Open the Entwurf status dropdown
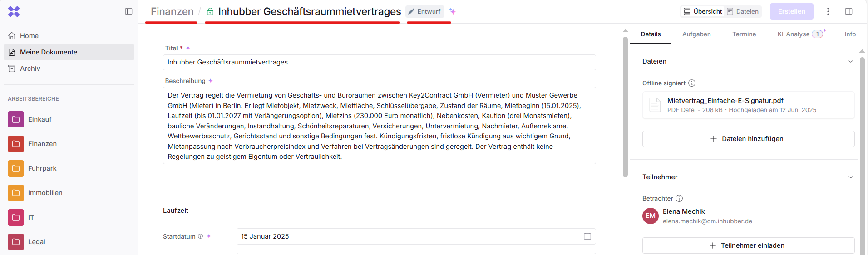868x255 pixels. (425, 11)
